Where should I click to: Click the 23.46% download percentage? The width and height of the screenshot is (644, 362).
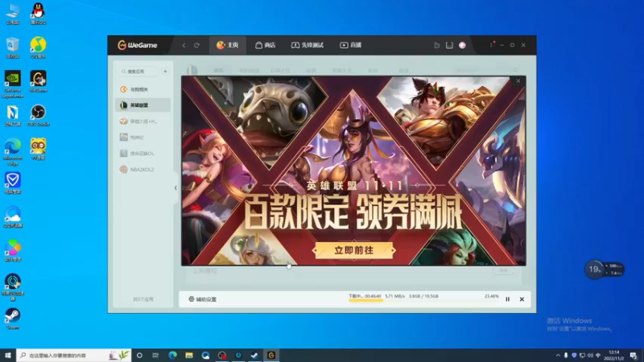[x=491, y=296]
